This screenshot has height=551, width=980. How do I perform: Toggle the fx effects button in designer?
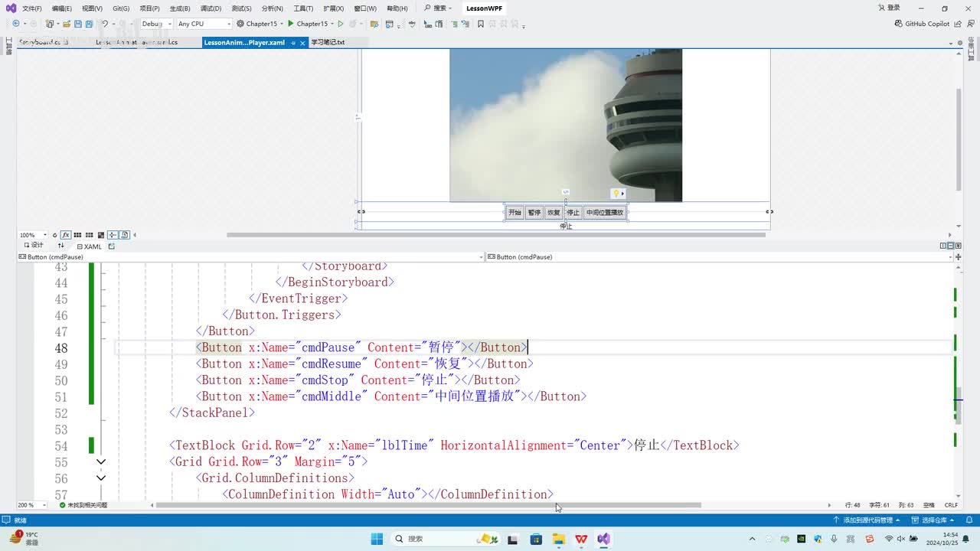pos(66,235)
